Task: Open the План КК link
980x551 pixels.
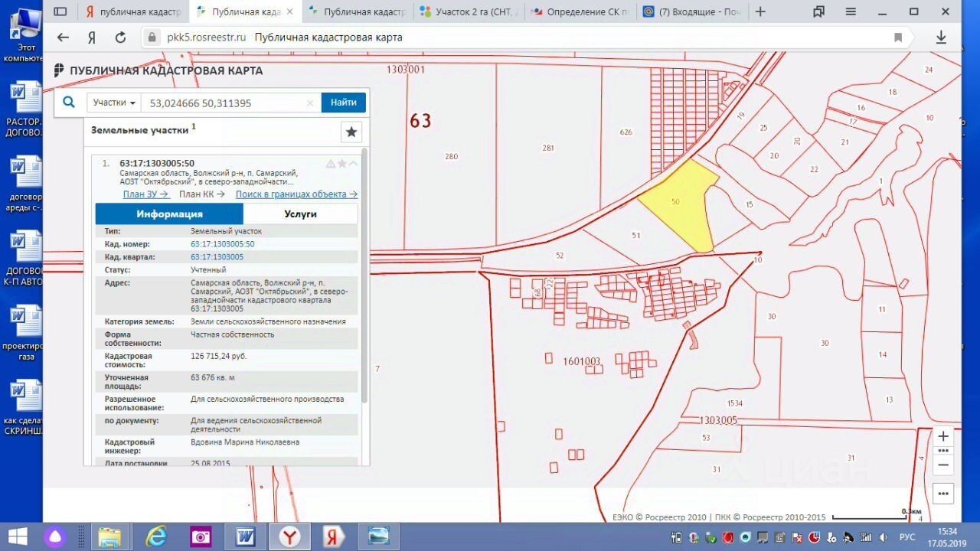Action: click(x=202, y=194)
